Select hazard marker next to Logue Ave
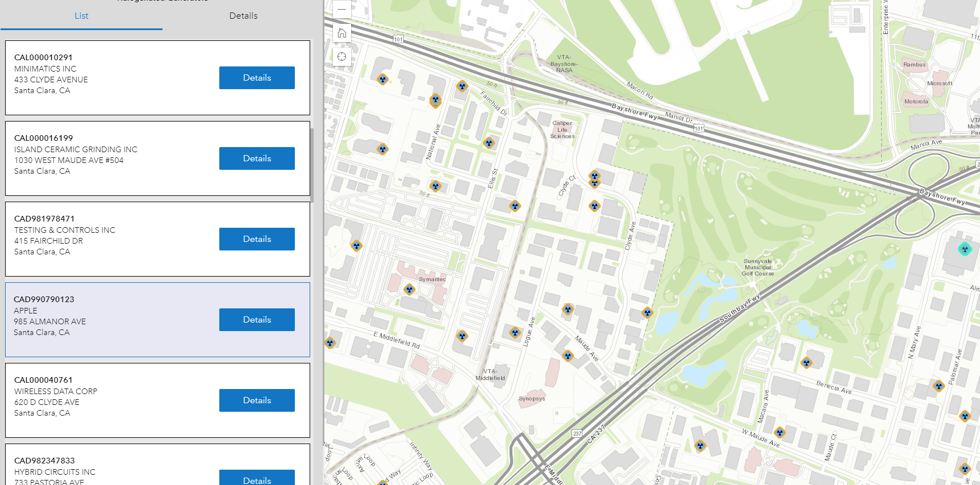980x485 pixels. pyautogui.click(x=515, y=333)
